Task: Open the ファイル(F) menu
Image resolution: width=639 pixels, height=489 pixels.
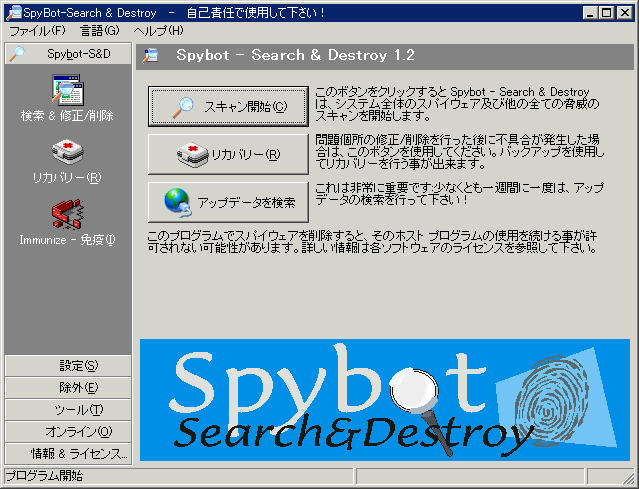Action: click(x=37, y=31)
